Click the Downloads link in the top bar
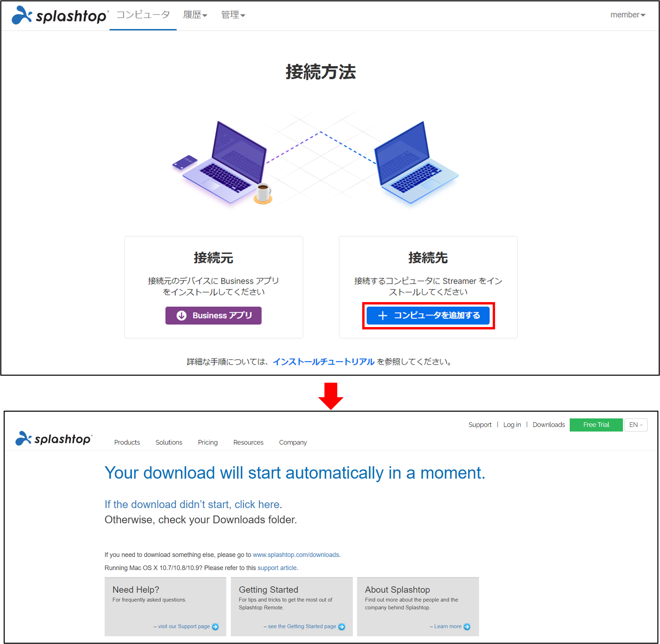Image resolution: width=660 pixels, height=644 pixels. pyautogui.click(x=548, y=425)
